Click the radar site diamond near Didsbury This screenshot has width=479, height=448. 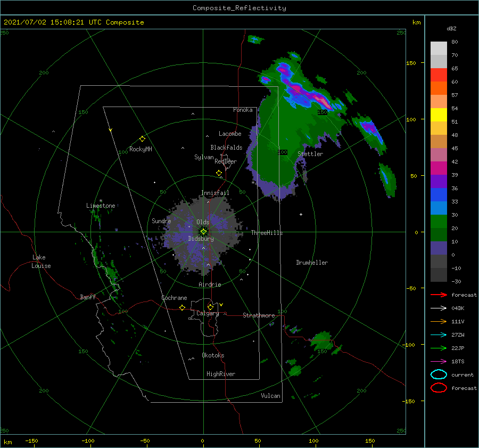(203, 232)
